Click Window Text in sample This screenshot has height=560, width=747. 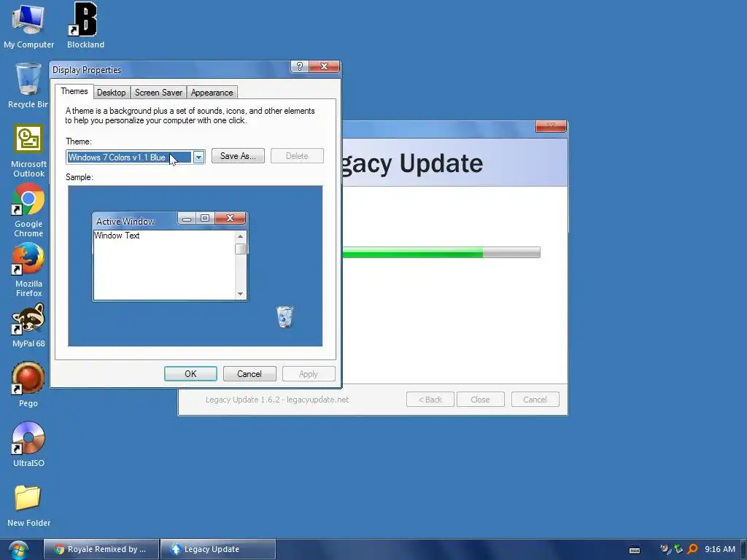(x=117, y=236)
